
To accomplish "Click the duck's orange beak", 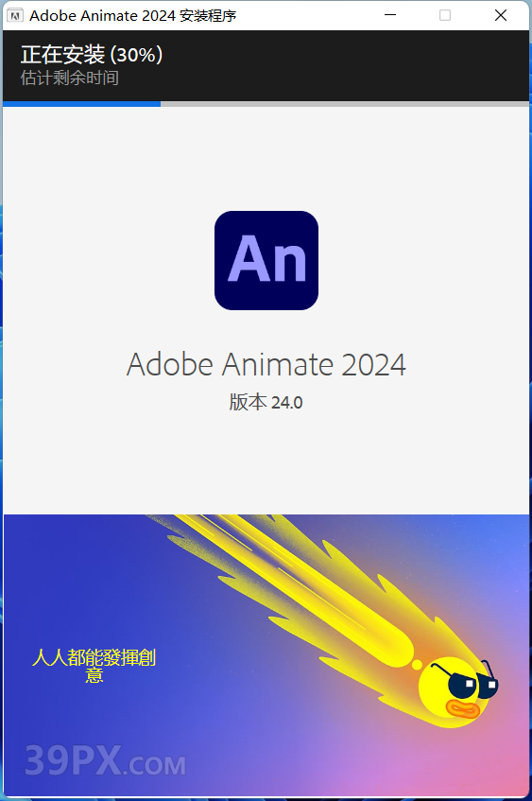I will coord(462,709).
